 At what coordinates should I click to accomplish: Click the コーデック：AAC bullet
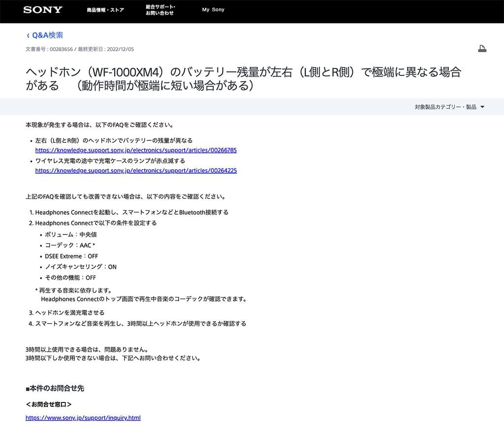tap(70, 245)
